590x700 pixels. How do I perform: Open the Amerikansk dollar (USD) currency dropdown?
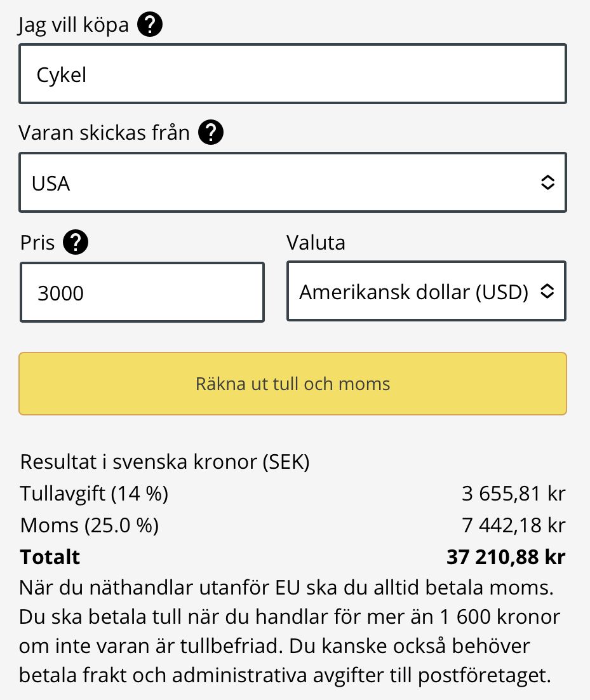(426, 291)
